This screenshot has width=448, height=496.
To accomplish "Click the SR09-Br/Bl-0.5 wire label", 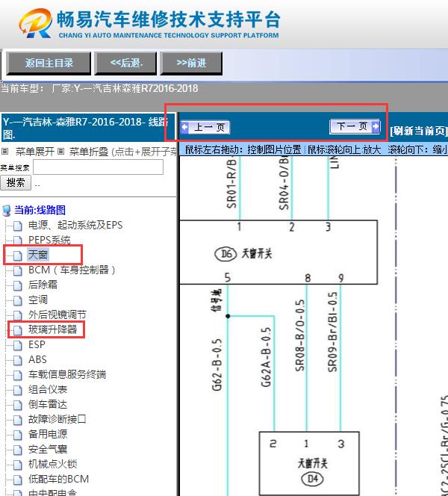I will coord(332,332).
